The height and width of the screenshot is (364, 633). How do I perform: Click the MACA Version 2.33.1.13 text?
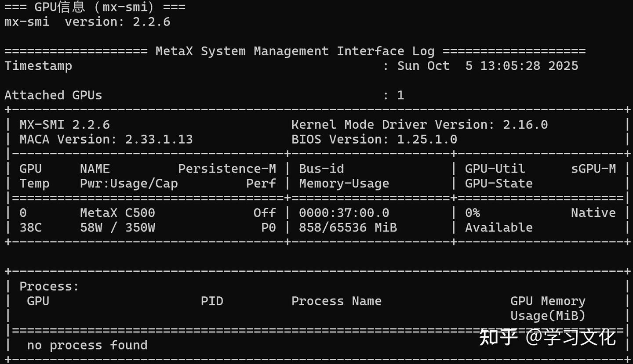(106, 140)
